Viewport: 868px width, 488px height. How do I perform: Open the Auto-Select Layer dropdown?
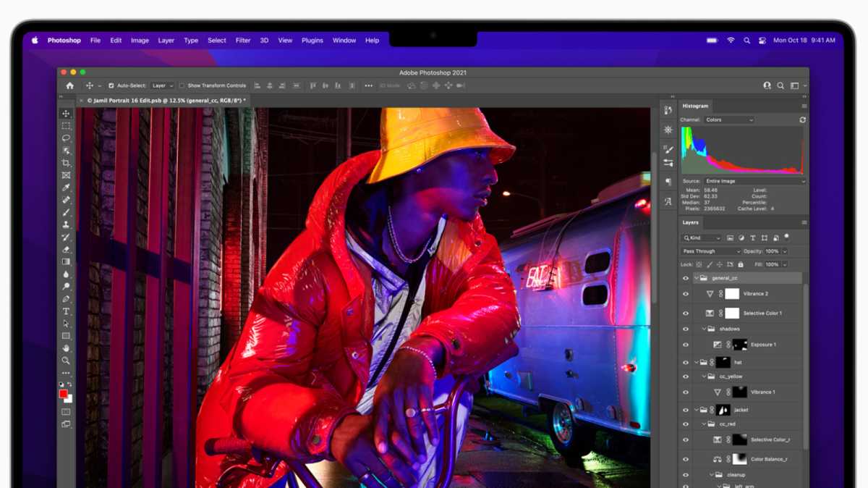(162, 85)
